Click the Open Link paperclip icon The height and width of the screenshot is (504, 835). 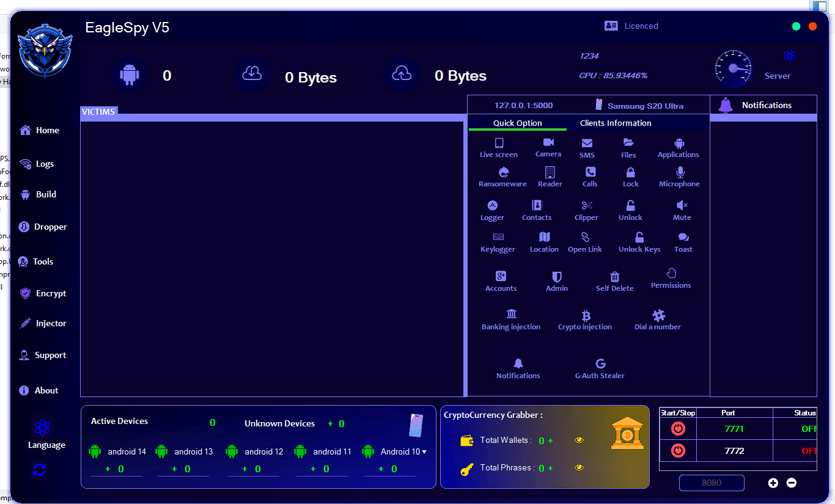point(585,237)
